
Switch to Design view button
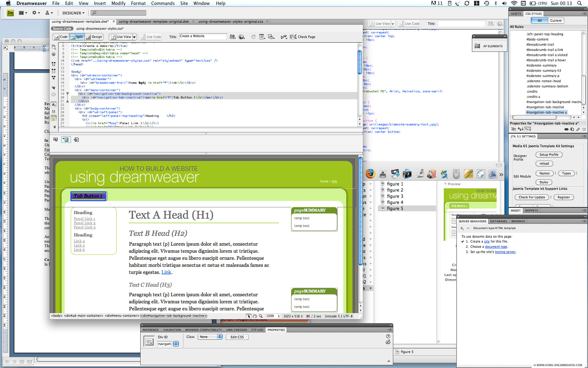94,37
